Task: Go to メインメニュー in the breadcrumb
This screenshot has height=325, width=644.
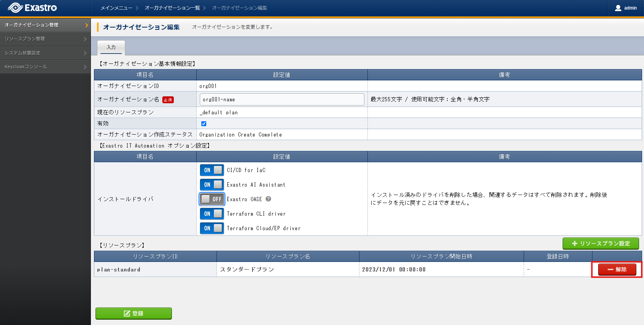Action: [x=117, y=8]
